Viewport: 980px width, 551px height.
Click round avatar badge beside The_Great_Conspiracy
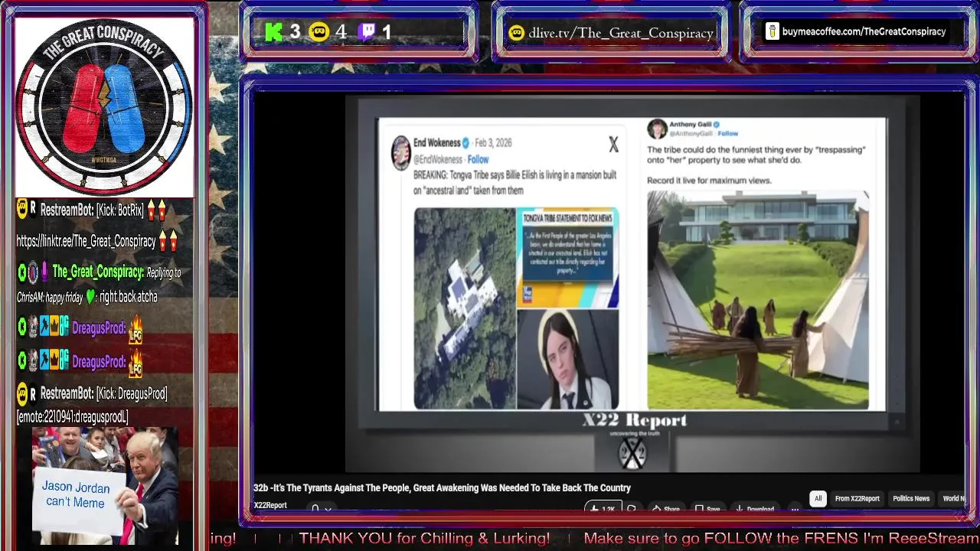[x=33, y=272]
